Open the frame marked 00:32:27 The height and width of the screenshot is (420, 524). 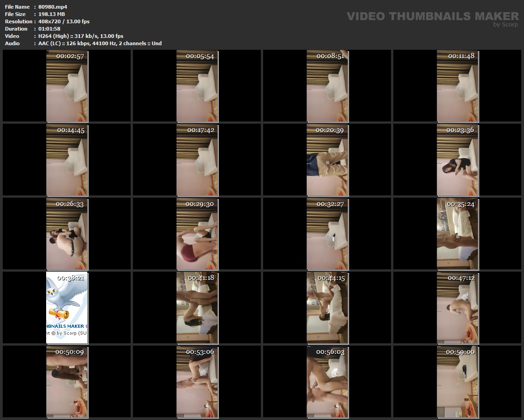pyautogui.click(x=327, y=234)
